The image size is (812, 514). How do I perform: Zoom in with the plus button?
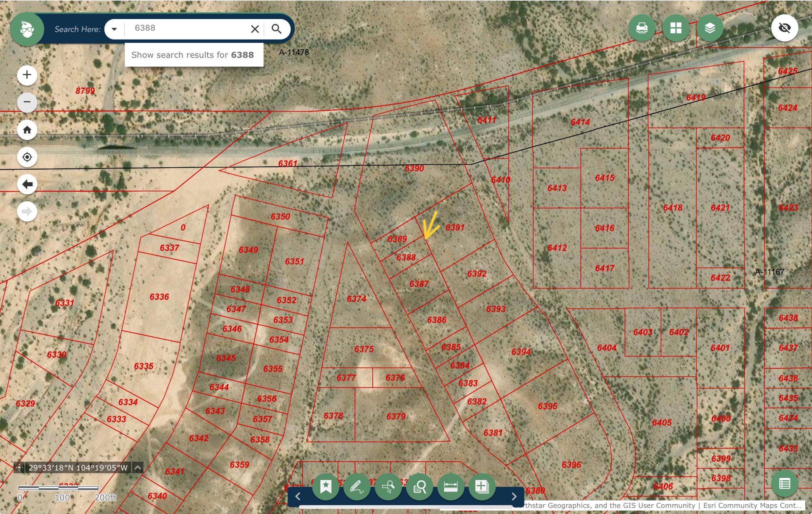coord(27,75)
